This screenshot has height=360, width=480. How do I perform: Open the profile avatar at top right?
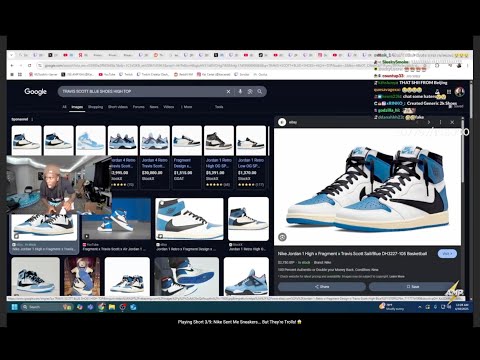(x=460, y=92)
